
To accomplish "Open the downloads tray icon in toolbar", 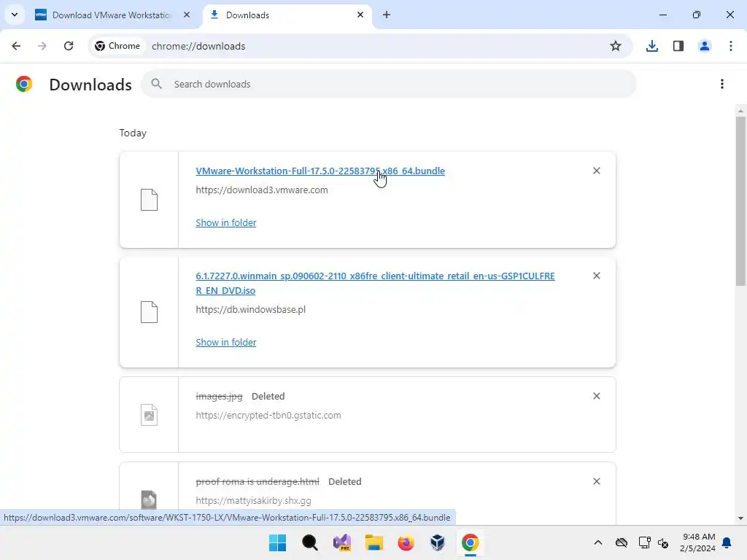I will [651, 46].
